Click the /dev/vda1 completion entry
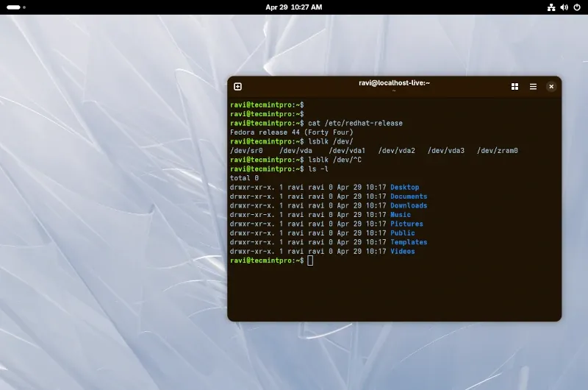The width and height of the screenshot is (588, 390). coord(347,151)
